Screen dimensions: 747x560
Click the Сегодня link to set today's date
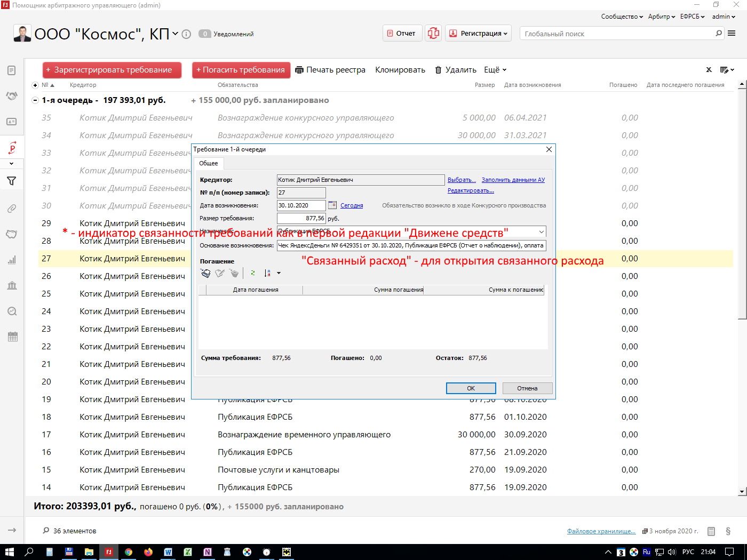tap(352, 205)
